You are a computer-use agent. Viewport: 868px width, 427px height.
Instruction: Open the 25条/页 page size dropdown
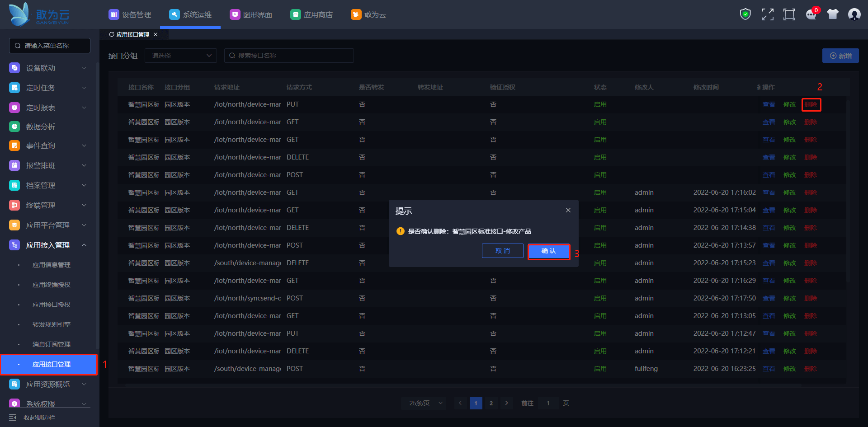[424, 403]
